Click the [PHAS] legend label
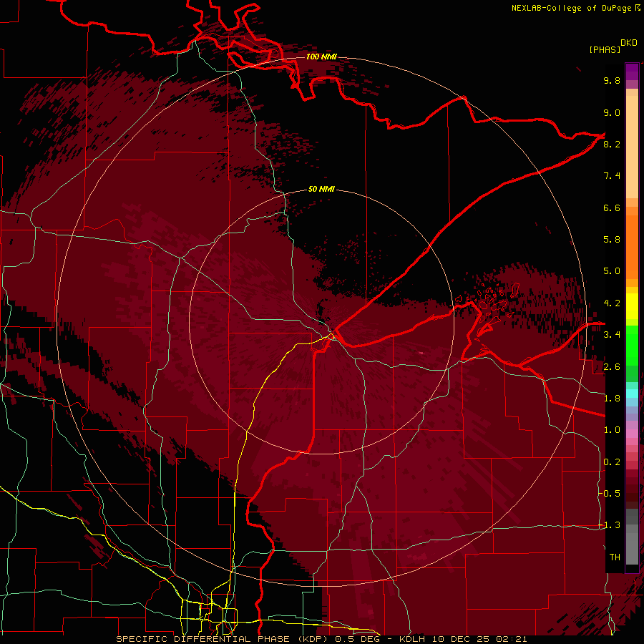This screenshot has height=644, width=644. [605, 49]
